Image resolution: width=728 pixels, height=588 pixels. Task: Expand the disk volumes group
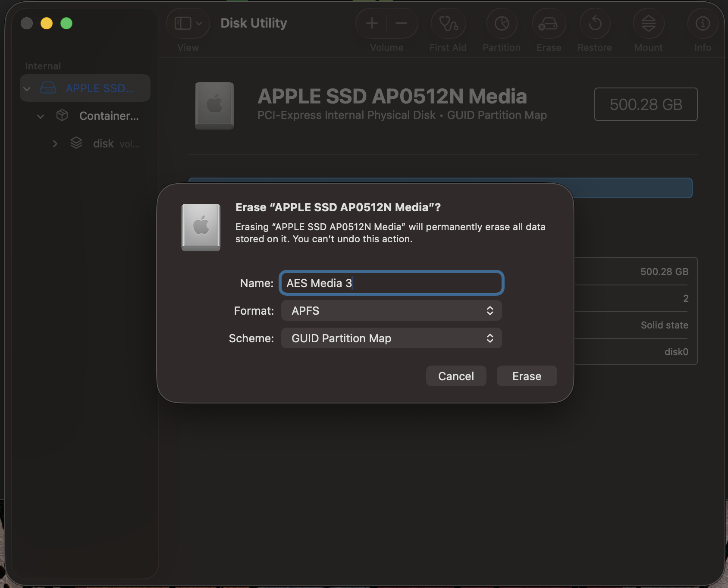55,144
